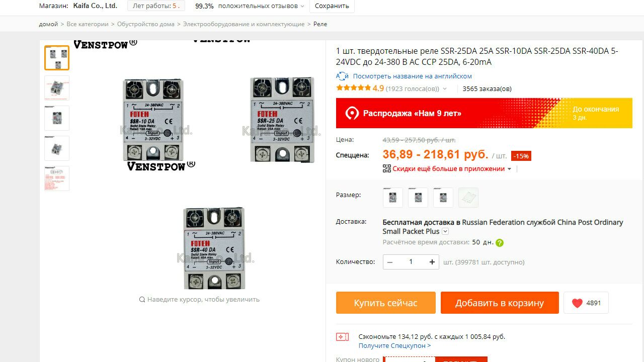Click the Купить сейчас button
The image size is (644, 362).
click(x=386, y=303)
